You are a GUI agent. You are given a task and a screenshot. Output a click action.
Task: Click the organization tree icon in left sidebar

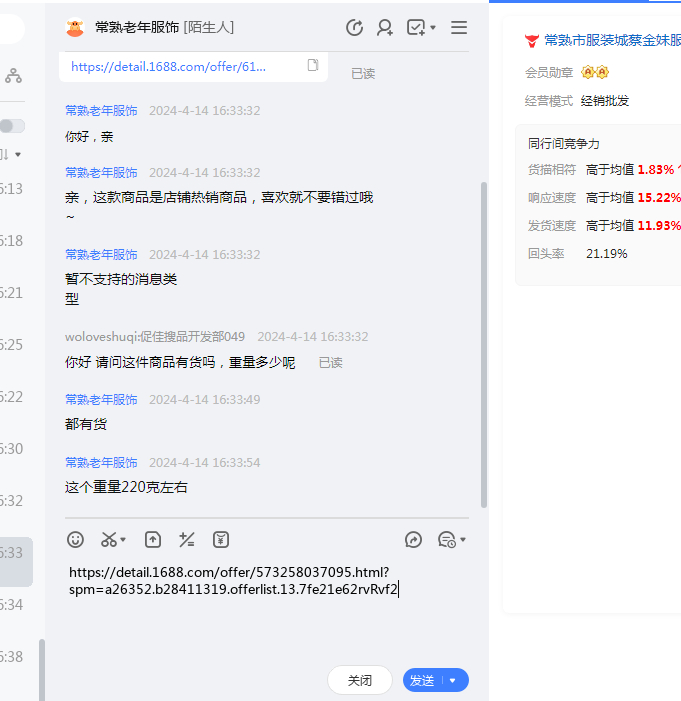pyautogui.click(x=13, y=76)
